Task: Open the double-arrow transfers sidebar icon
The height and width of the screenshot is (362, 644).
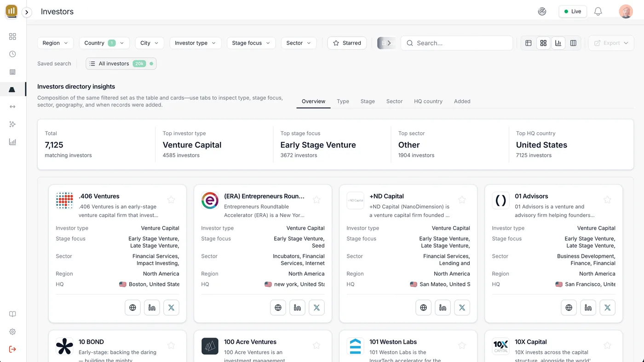Action: [x=12, y=107]
